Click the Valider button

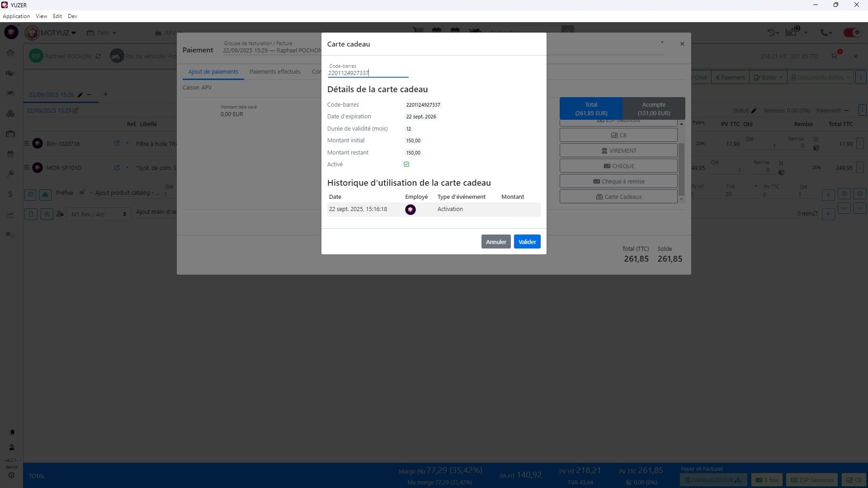coord(527,242)
